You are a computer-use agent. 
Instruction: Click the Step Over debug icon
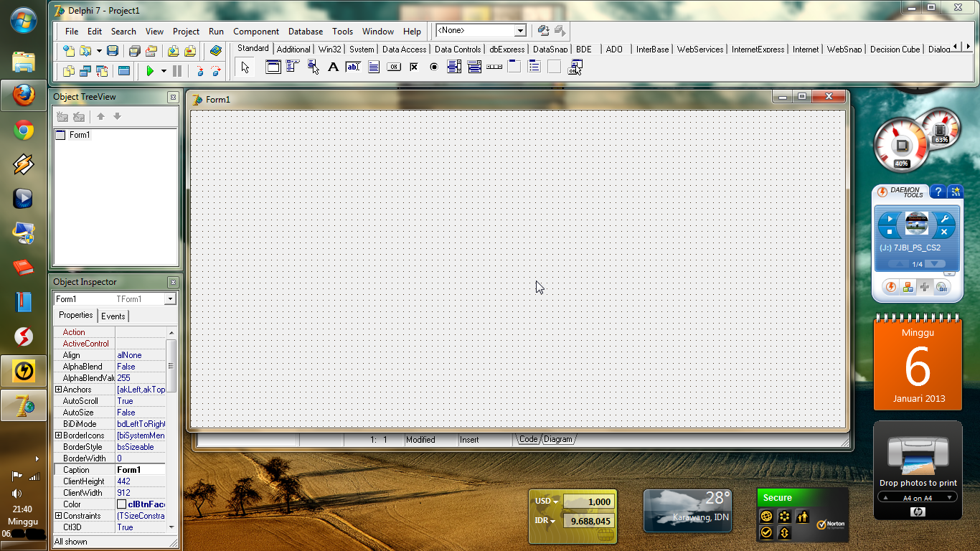[x=215, y=71]
